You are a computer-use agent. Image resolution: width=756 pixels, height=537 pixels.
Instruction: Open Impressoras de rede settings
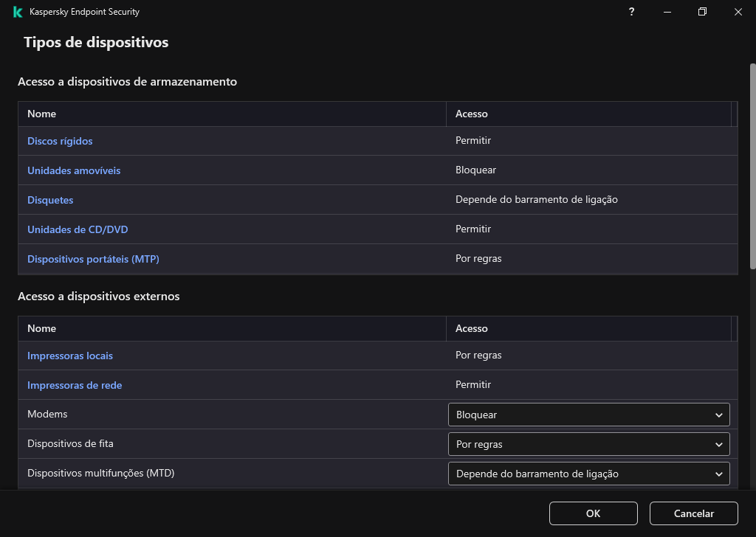tap(75, 385)
